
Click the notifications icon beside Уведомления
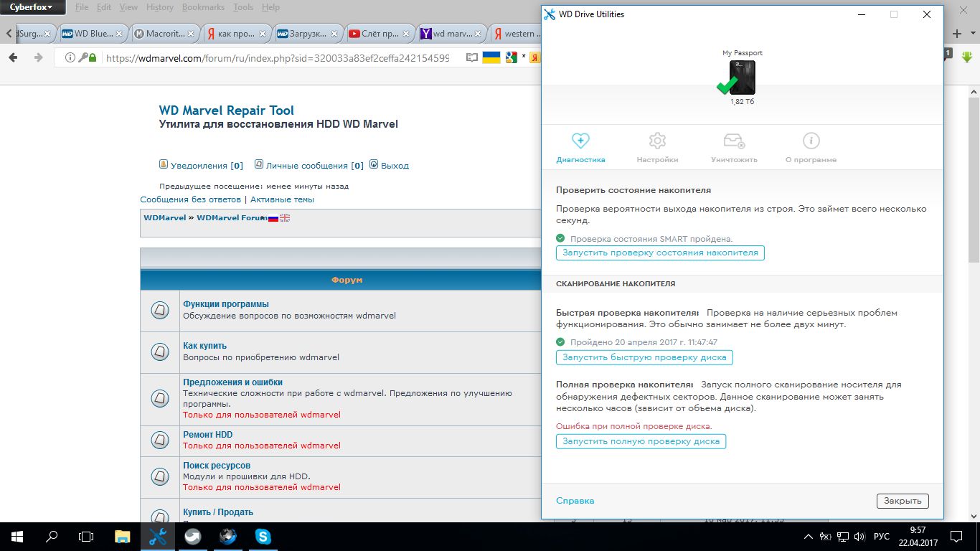click(x=164, y=164)
